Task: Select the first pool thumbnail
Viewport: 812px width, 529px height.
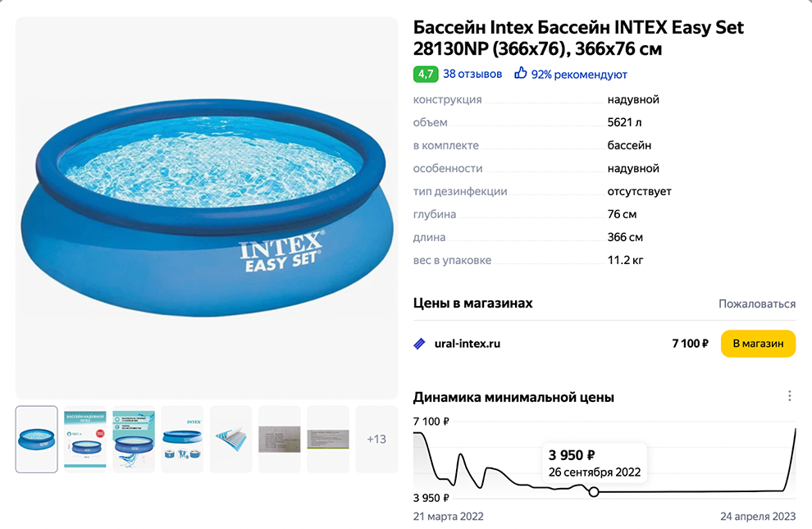Action: [x=37, y=439]
